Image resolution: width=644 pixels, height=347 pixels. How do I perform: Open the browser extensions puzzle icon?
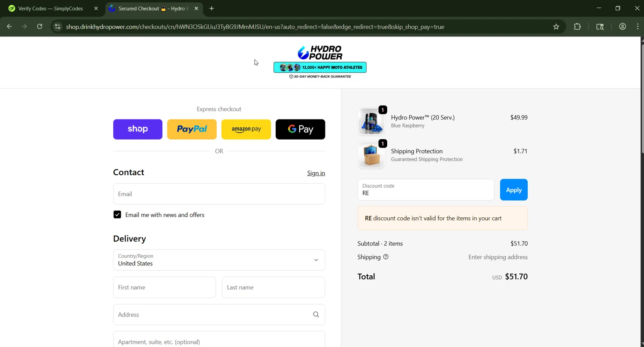(577, 27)
